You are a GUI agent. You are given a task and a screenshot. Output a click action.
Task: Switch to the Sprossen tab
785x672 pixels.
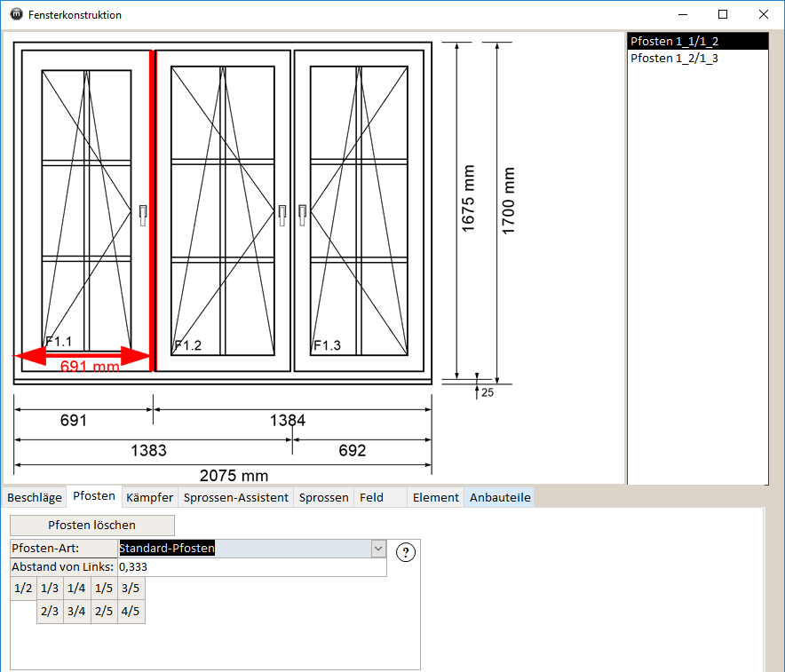(x=323, y=497)
